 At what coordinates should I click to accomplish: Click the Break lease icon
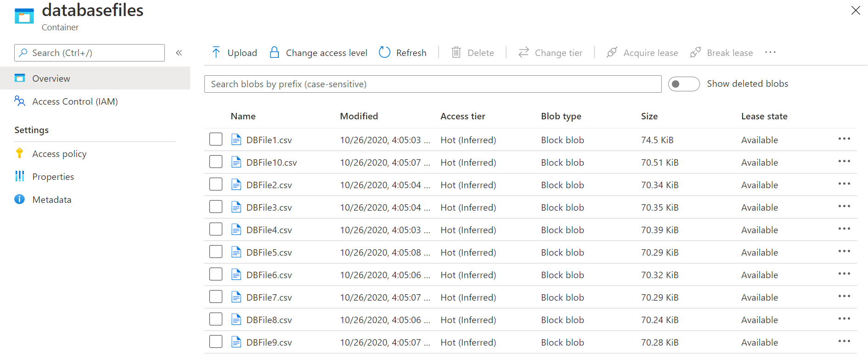695,52
